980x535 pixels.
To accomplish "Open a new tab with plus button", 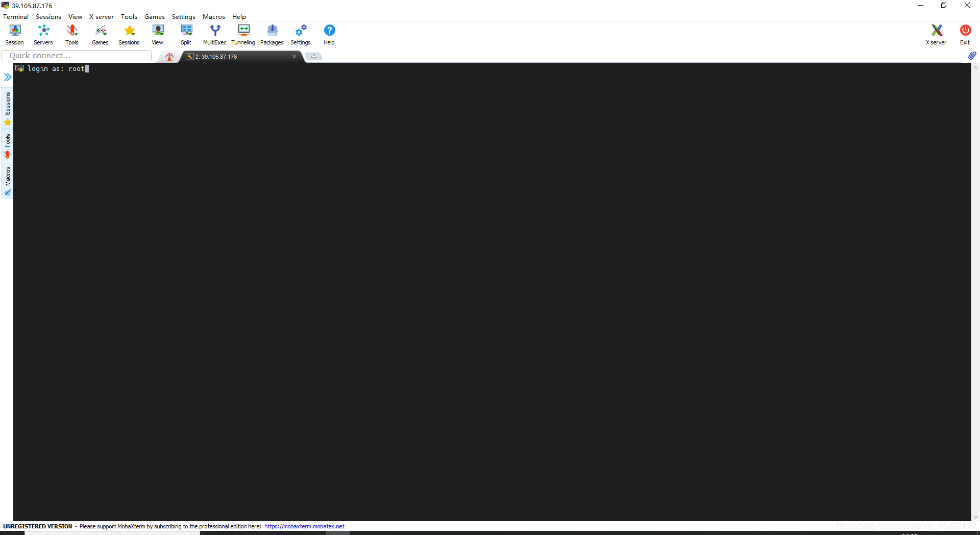I will click(314, 57).
